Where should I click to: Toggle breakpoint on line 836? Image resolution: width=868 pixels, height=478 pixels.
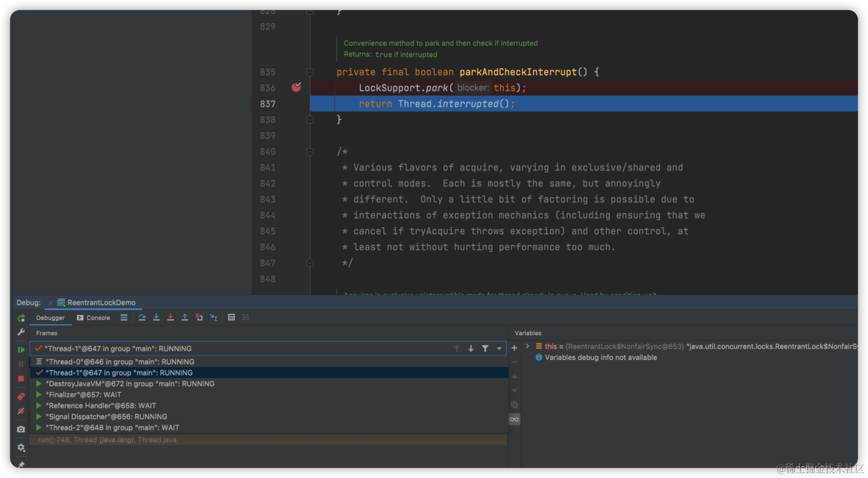pos(296,87)
